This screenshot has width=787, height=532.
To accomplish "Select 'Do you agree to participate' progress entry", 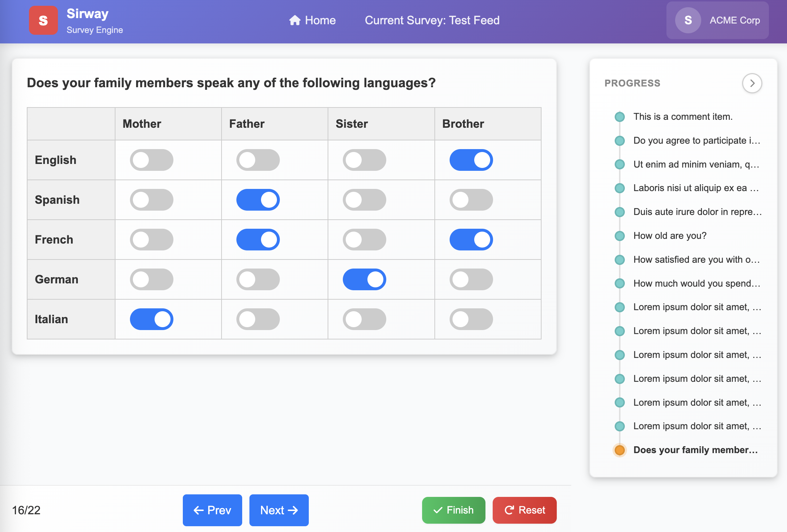I will [x=696, y=140].
